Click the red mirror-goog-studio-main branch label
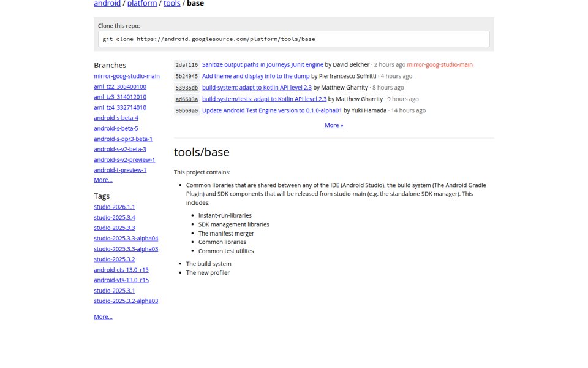This screenshot has height=368, width=588. [x=440, y=64]
